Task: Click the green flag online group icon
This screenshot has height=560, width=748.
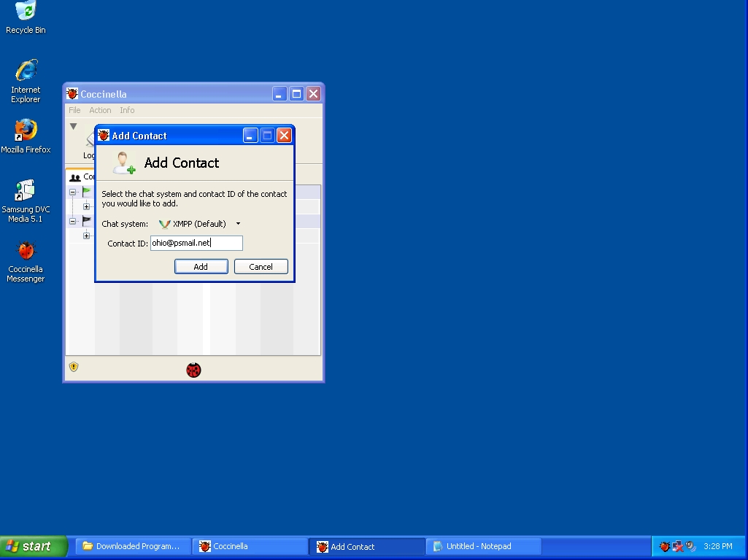Action: click(x=86, y=192)
